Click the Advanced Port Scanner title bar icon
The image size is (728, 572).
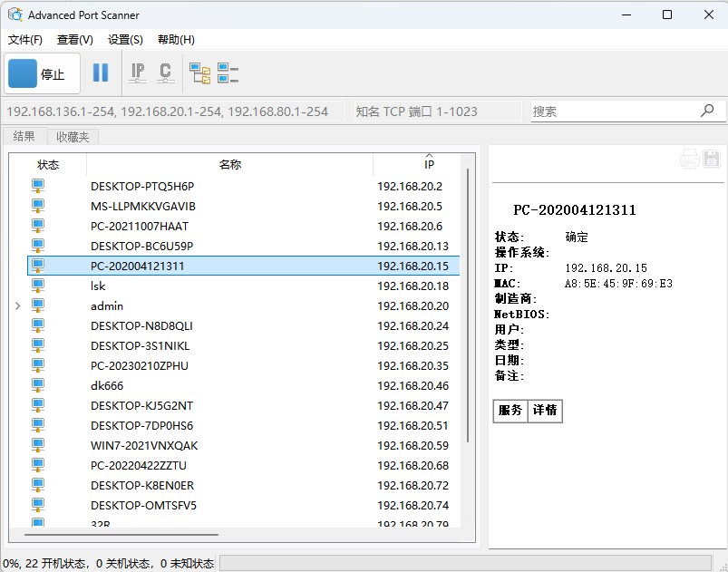(x=13, y=14)
